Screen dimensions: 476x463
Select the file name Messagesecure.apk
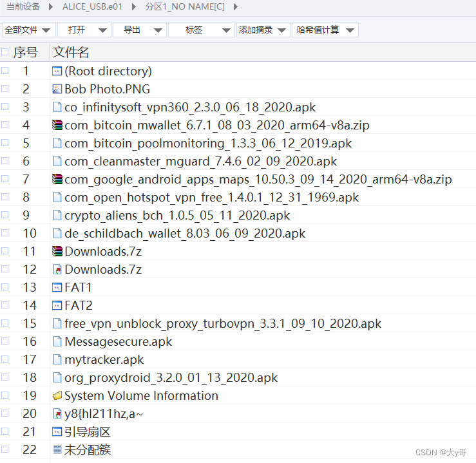119,342
